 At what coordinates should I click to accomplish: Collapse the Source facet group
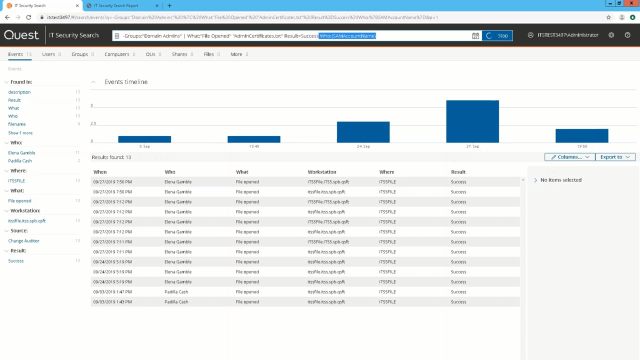7,231
